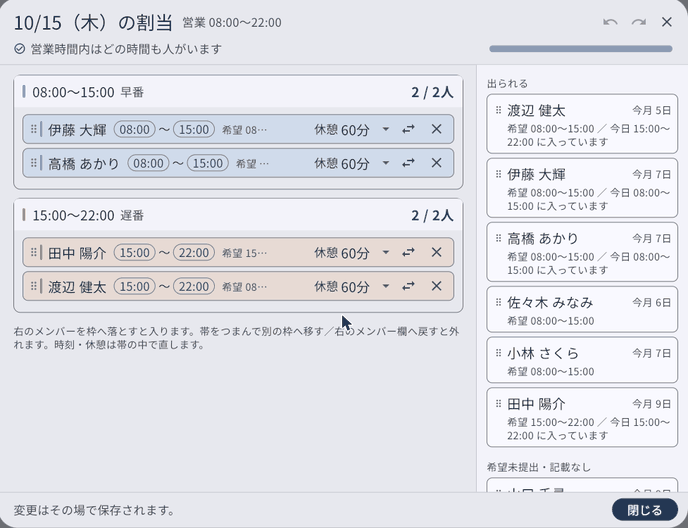This screenshot has width=688, height=528.
Task: Select 小林 さくら member card
Action: point(582,360)
